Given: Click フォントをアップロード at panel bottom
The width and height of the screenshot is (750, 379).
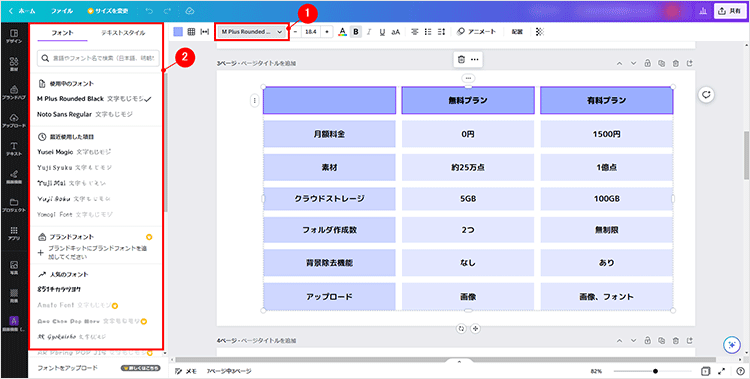Looking at the screenshot, I should click(x=67, y=368).
